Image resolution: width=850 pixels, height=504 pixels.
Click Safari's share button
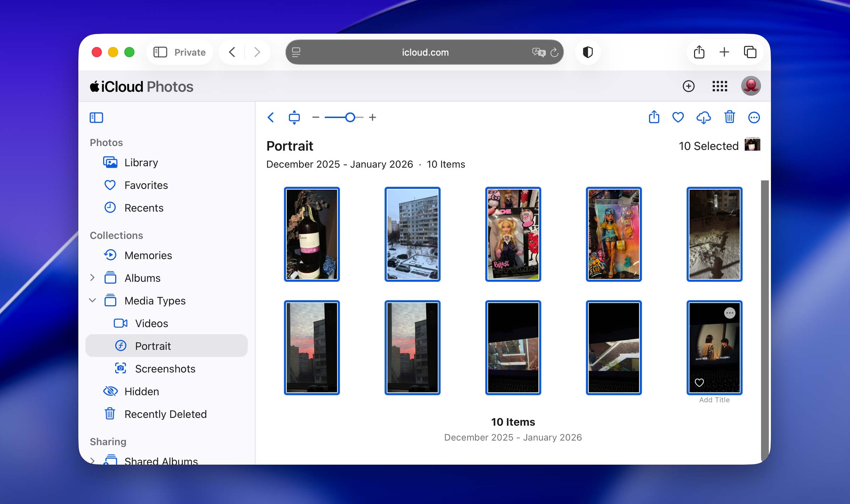click(699, 52)
